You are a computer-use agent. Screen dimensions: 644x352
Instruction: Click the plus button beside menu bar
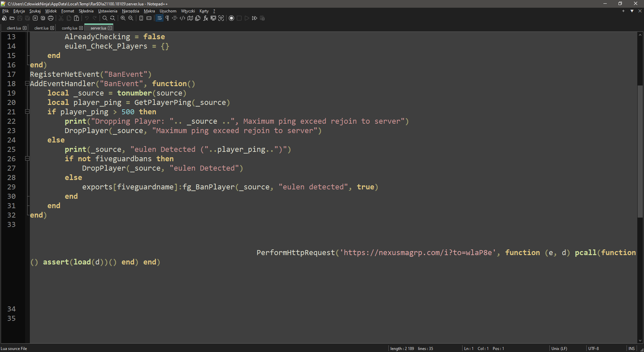coord(624,11)
